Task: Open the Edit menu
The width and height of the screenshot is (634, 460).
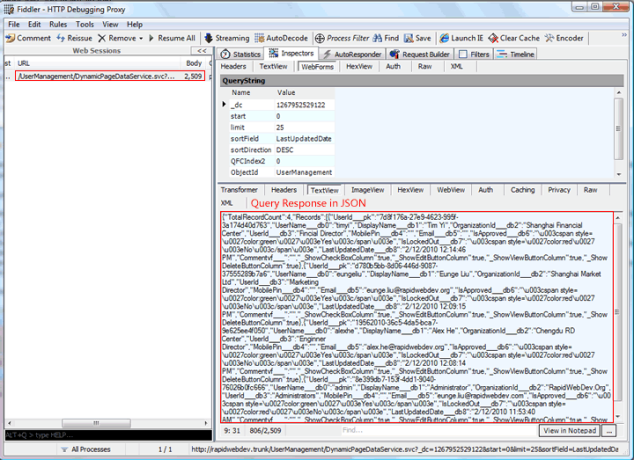Action: click(x=34, y=24)
